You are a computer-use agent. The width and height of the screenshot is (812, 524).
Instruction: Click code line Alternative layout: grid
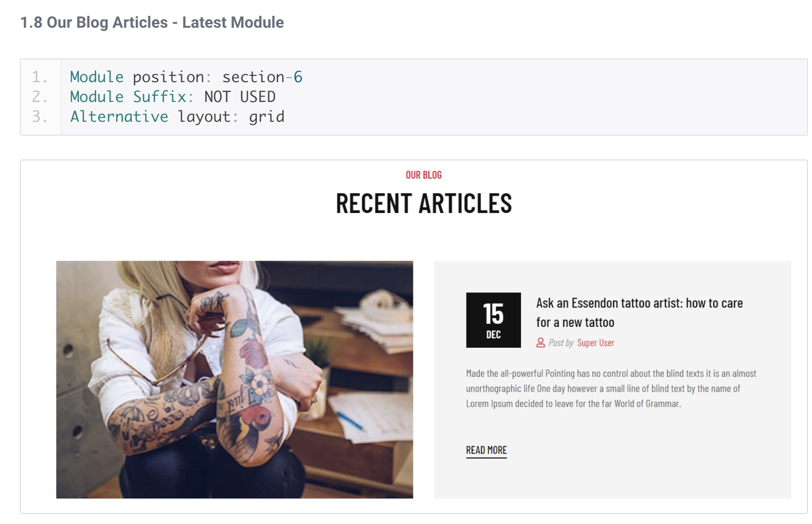[177, 116]
